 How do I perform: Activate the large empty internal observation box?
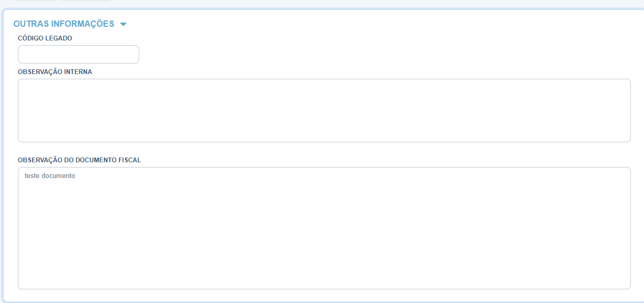point(324,110)
